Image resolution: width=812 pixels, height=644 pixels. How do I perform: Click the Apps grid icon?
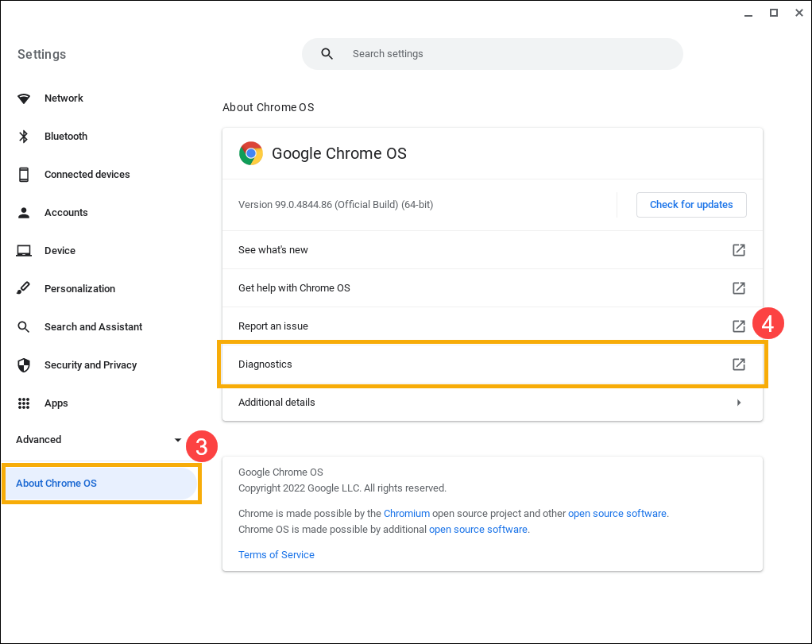click(24, 403)
